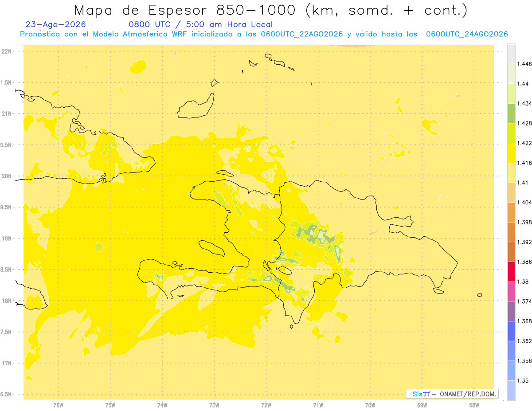The height and width of the screenshot is (411, 532).
Task: Select the 1.5N latitude label
Action: [x=7, y=82]
